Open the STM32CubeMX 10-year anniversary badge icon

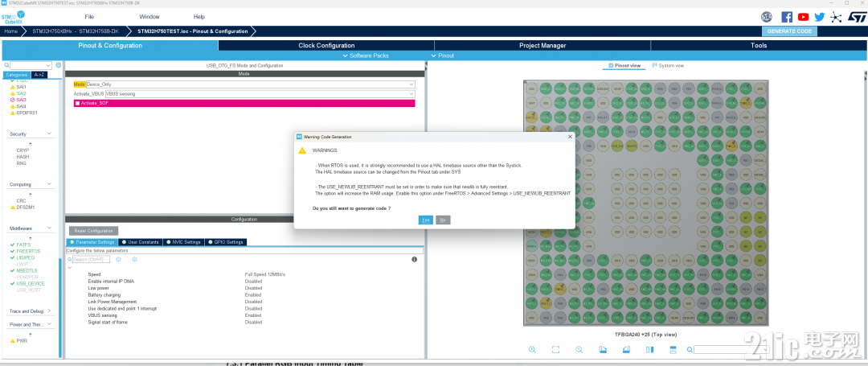pos(767,17)
